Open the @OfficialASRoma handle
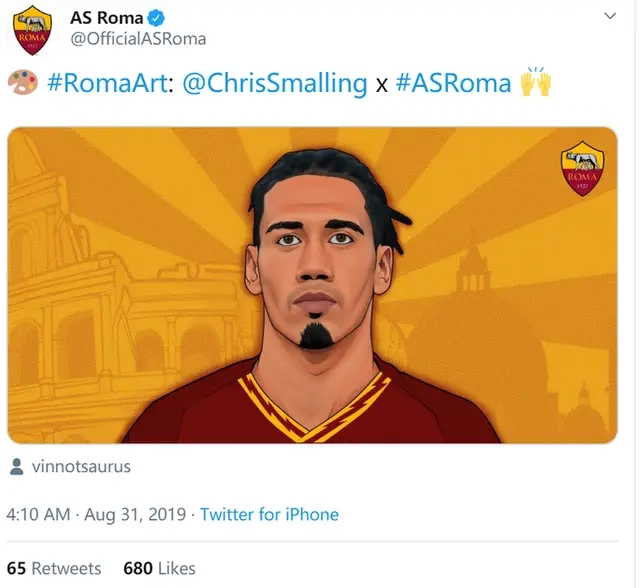 coord(138,39)
